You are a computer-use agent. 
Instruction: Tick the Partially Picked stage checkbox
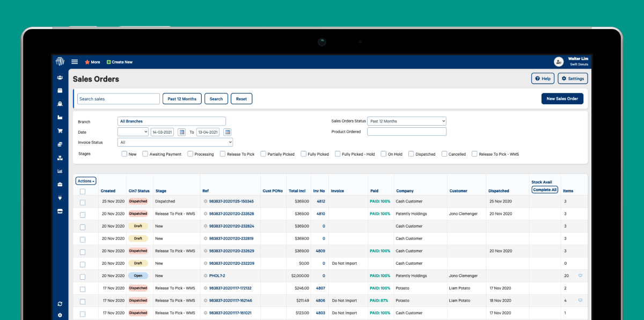point(264,154)
